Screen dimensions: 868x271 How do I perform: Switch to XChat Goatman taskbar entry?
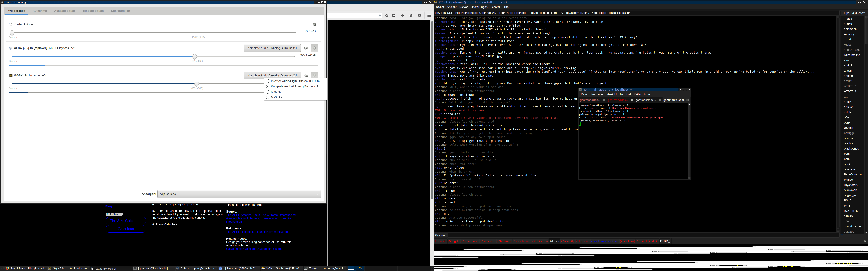(282, 268)
